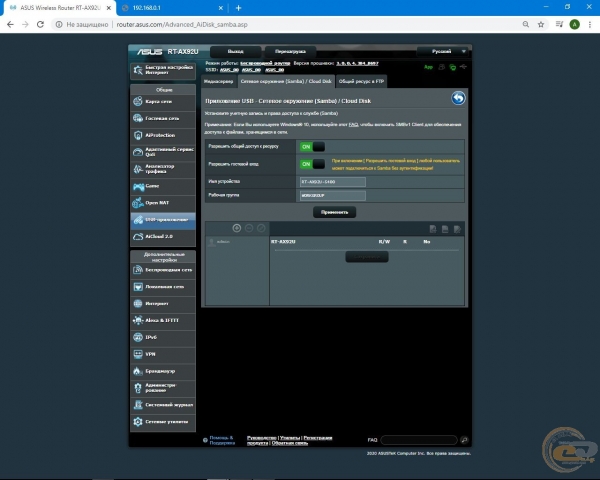Open browser three-dot menu
600x480 pixels.
590,24
